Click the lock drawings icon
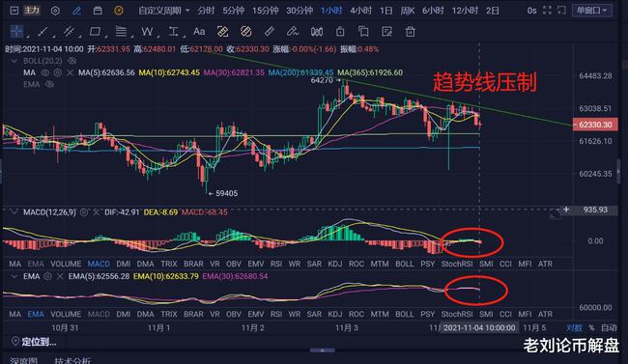The width and height of the screenshot is (628, 364). [340, 31]
